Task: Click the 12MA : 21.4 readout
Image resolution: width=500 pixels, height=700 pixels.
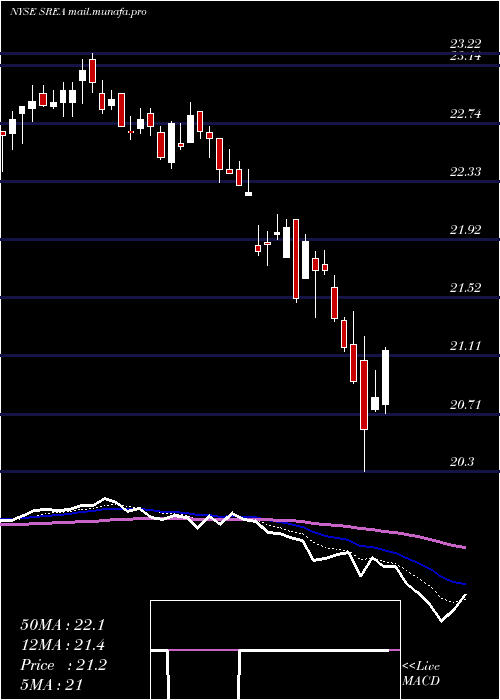Action: (62, 645)
